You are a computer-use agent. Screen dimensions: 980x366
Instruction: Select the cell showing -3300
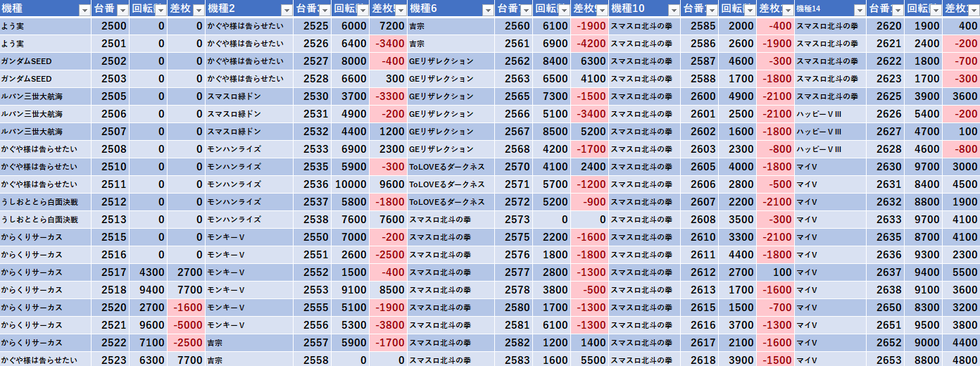click(388, 96)
